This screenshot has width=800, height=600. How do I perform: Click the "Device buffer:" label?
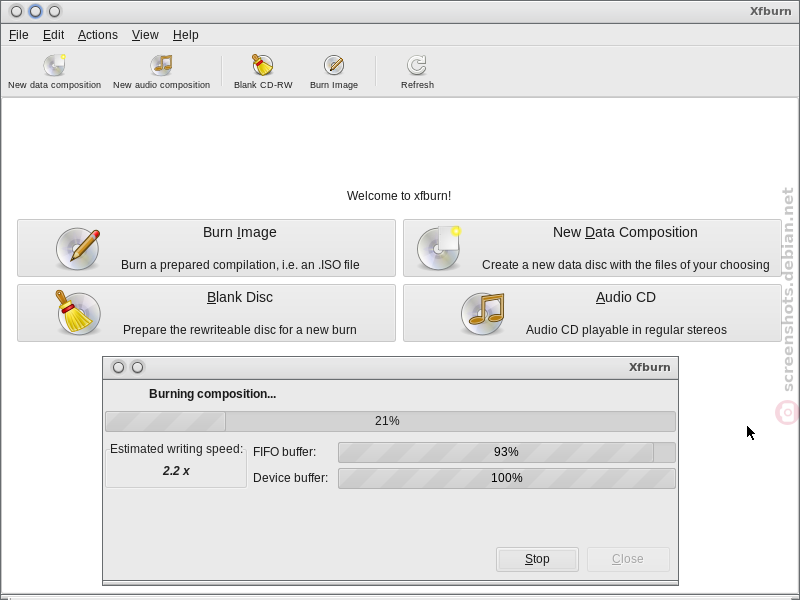coord(290,478)
